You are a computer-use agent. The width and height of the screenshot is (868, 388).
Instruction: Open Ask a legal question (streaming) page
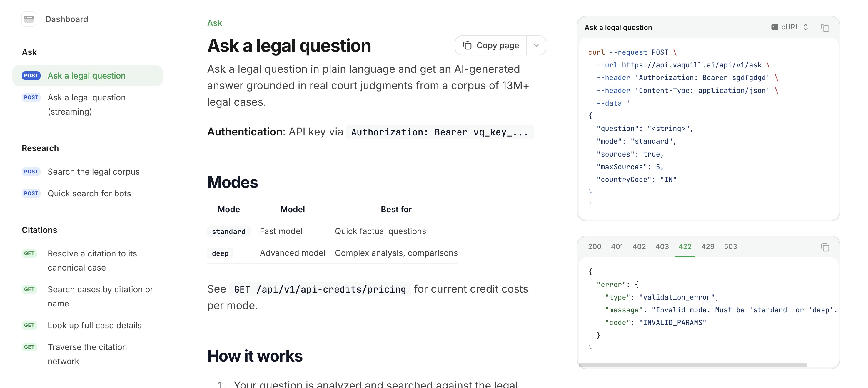pos(88,105)
